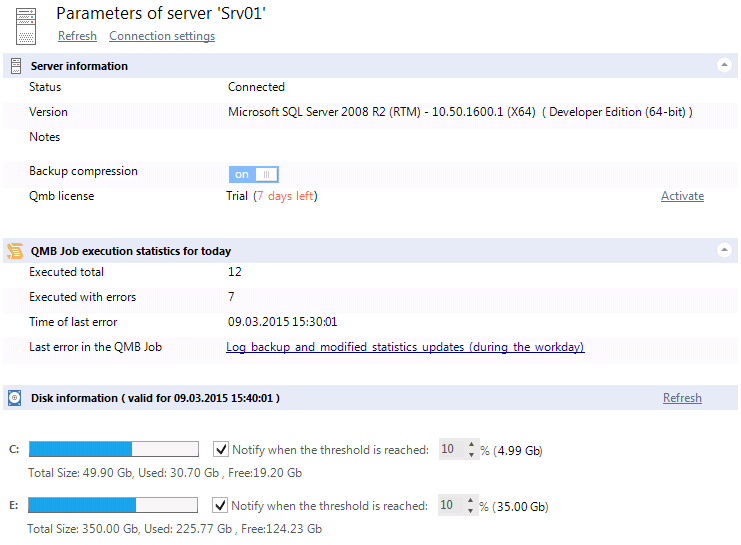Click the '(4.99 Gb)' threshold size text
The width and height of the screenshot is (741, 545).
518,450
